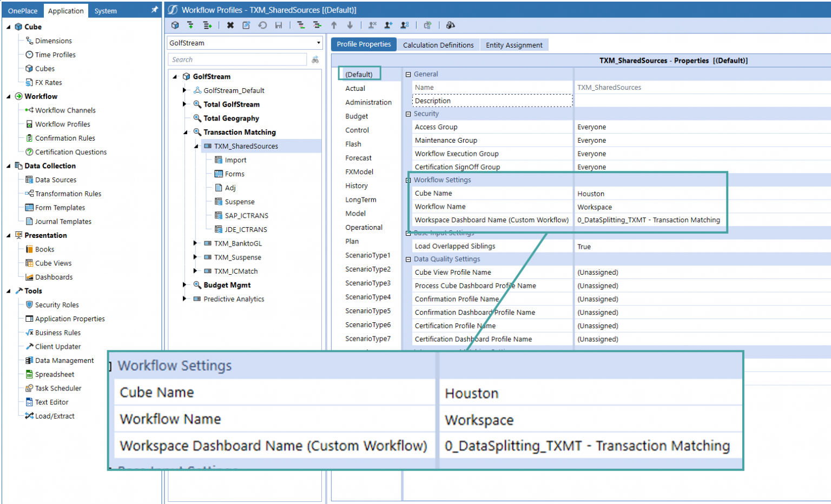Click the add sibling profile toolbar icon
Viewport: 831px width, 504px height.
click(207, 25)
